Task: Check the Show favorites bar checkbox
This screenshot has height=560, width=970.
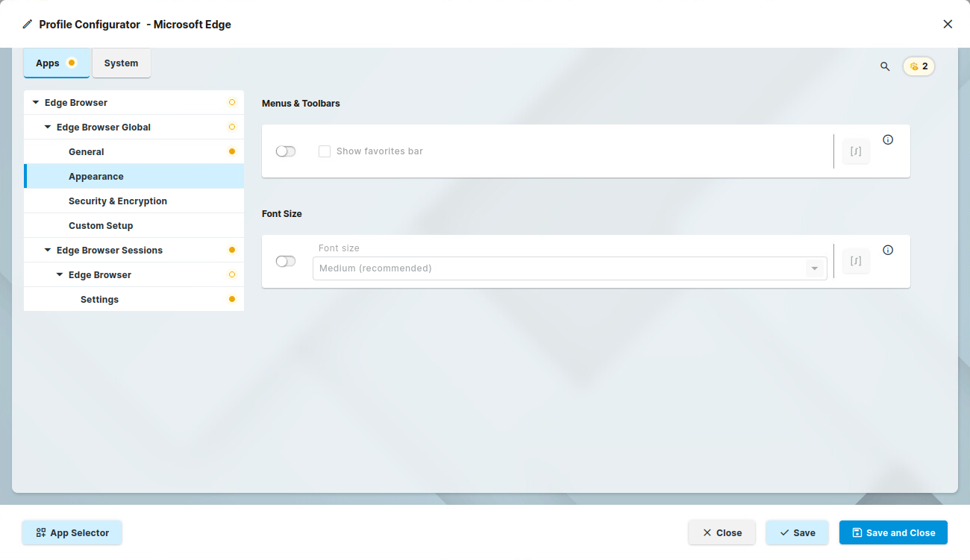Action: click(x=325, y=151)
